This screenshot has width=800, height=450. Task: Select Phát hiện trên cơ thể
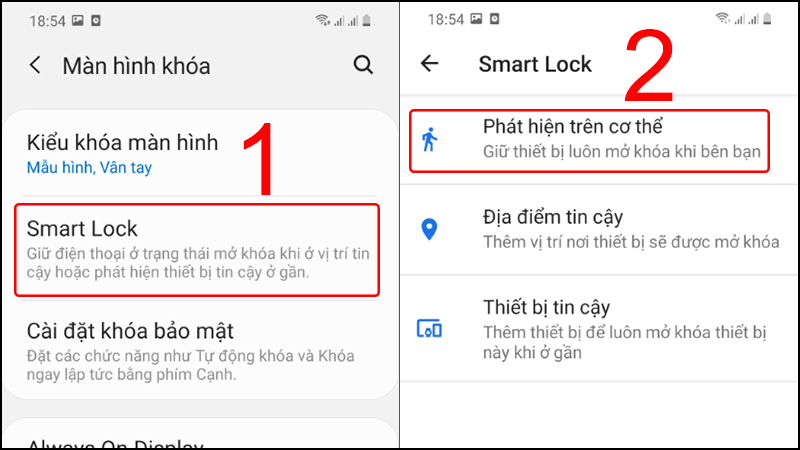pos(589,140)
